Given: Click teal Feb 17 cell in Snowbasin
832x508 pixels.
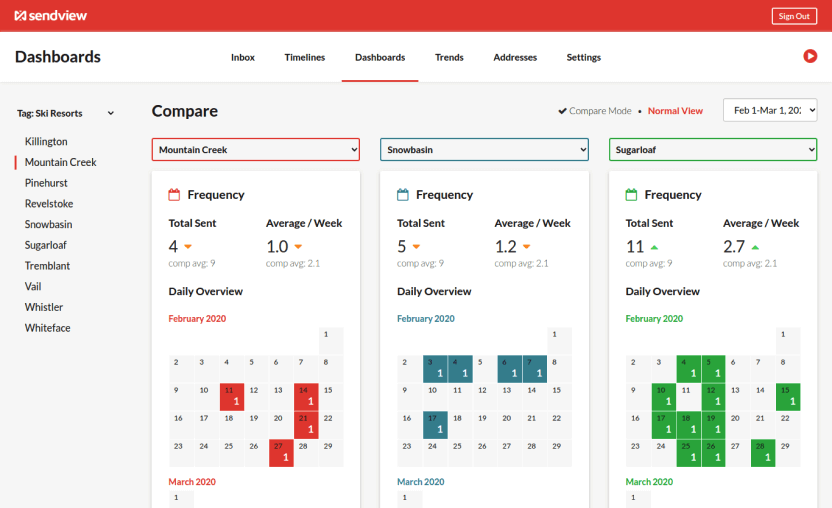Looking at the screenshot, I should [x=435, y=425].
